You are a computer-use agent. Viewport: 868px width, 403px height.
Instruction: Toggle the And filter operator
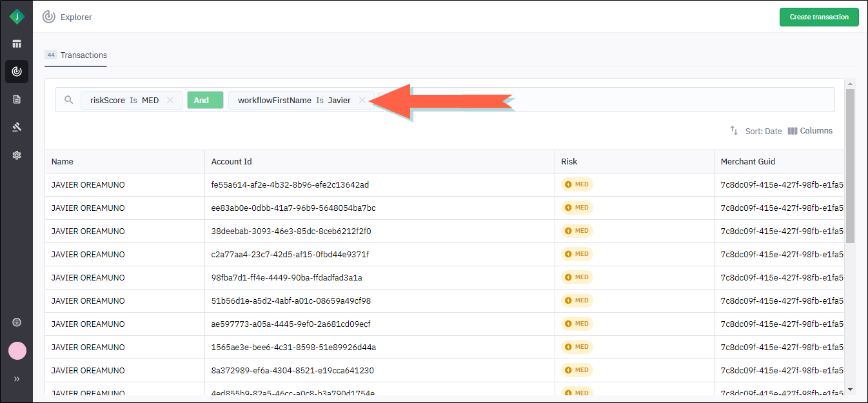click(205, 100)
